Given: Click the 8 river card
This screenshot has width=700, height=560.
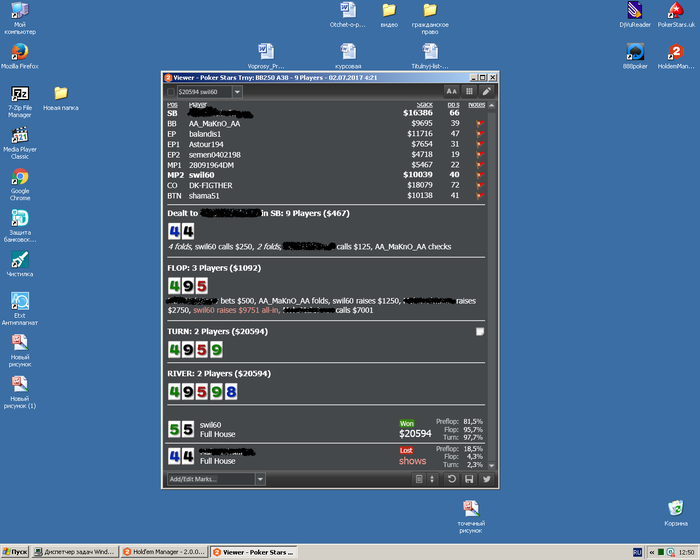Looking at the screenshot, I should (x=231, y=392).
